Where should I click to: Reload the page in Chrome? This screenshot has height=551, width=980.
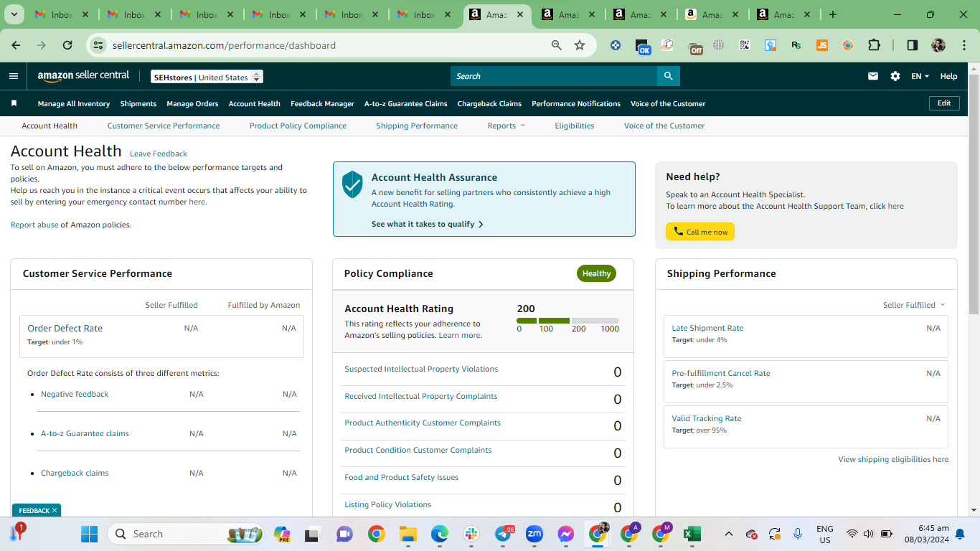tap(67, 45)
